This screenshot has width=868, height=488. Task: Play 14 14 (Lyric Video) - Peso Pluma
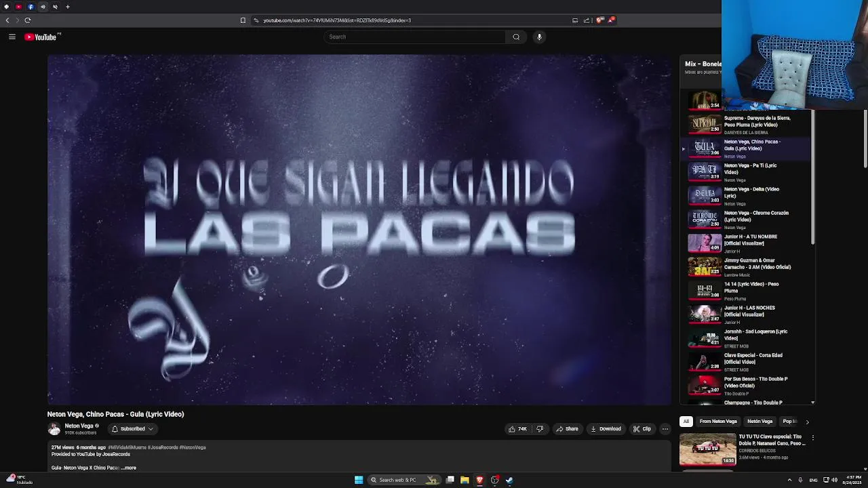point(746,290)
